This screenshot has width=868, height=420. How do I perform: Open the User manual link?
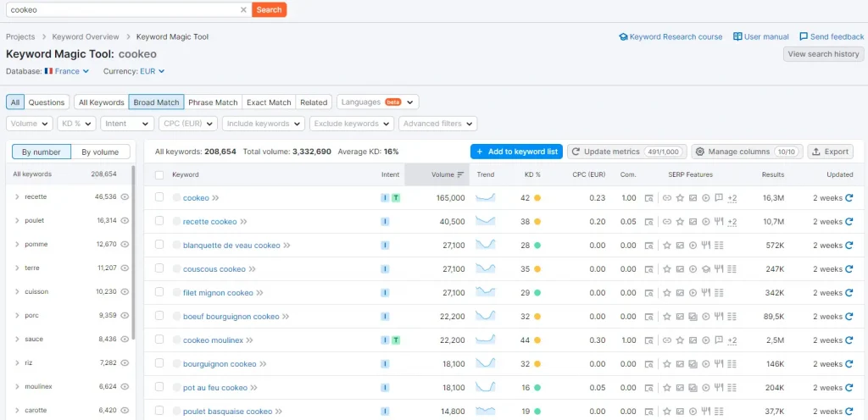(761, 37)
